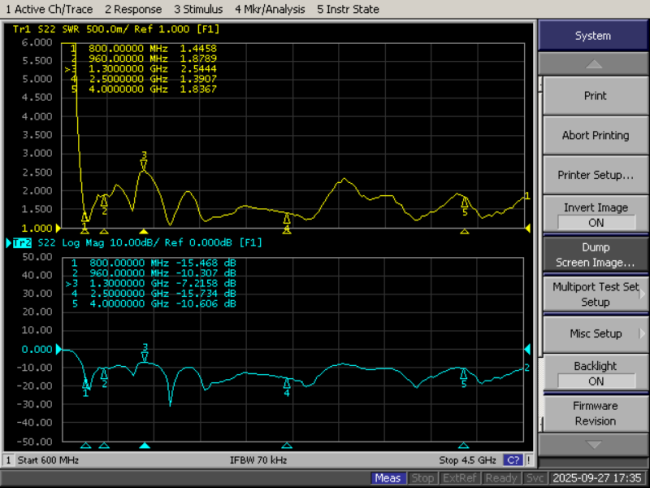Click the ExtRef status indicator
Image resolution: width=650 pixels, height=488 pixels.
(459, 478)
